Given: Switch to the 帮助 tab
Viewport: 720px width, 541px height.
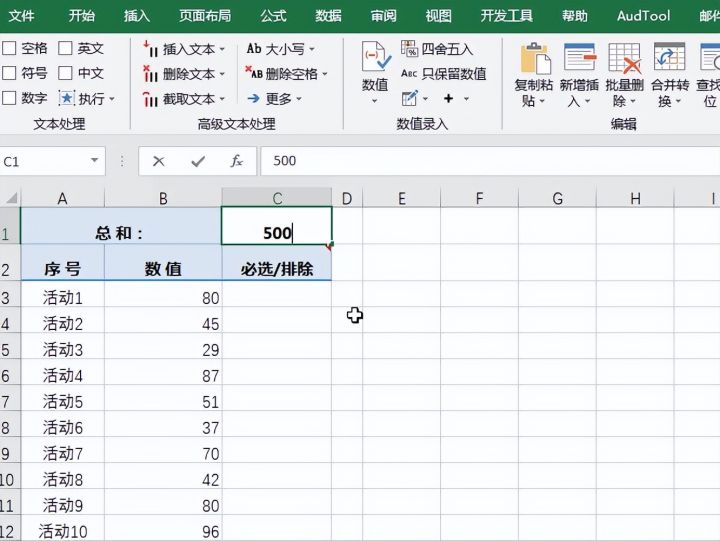Looking at the screenshot, I should tap(574, 16).
